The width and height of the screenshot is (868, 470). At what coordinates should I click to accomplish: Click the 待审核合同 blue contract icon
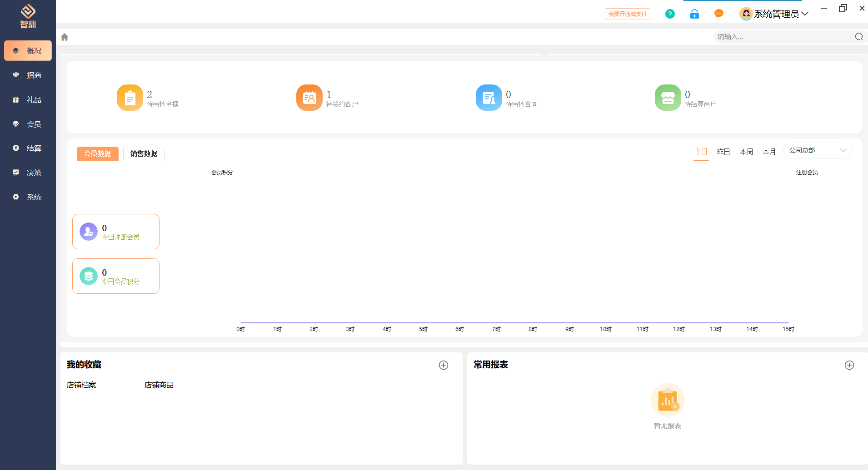tap(489, 98)
